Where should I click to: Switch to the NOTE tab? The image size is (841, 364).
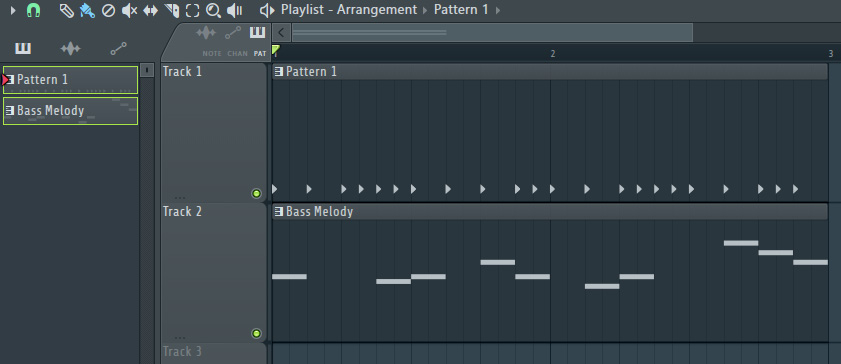coord(211,54)
